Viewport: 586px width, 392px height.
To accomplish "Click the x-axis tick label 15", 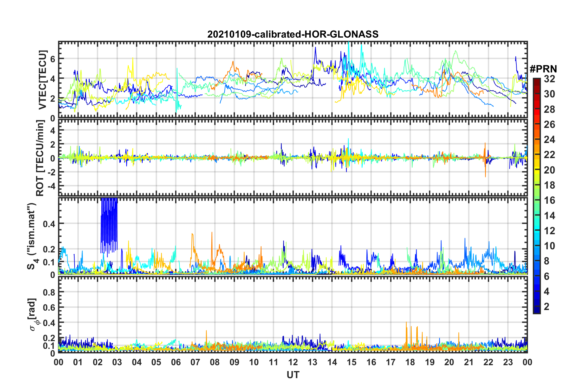I will point(352,362).
